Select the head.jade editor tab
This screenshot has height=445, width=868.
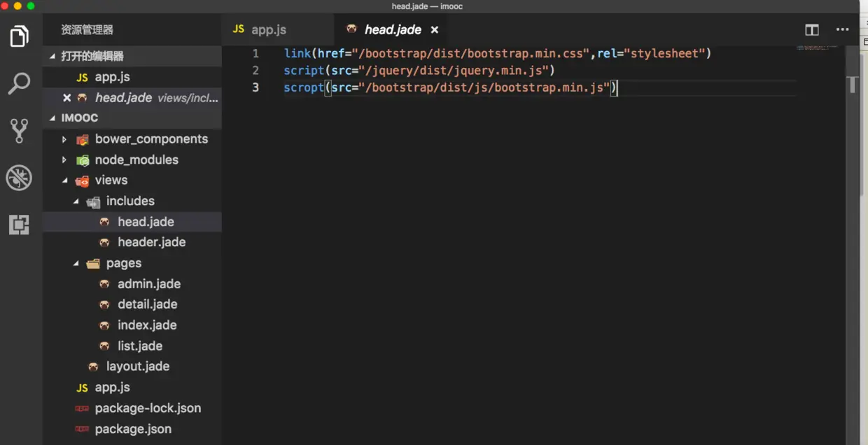pos(391,29)
